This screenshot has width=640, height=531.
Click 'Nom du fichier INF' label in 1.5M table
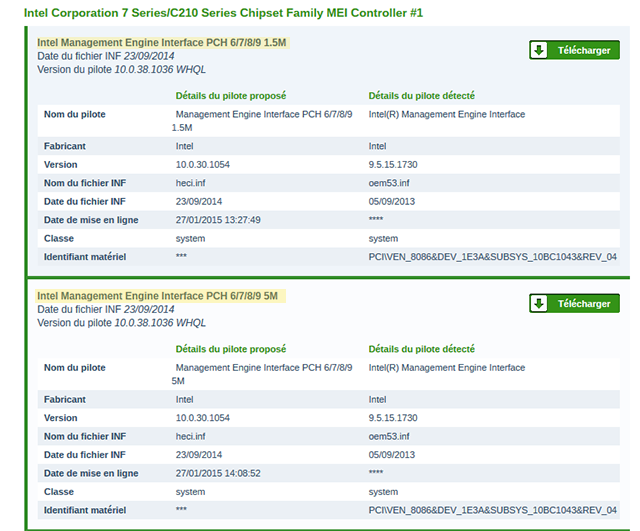85,183
